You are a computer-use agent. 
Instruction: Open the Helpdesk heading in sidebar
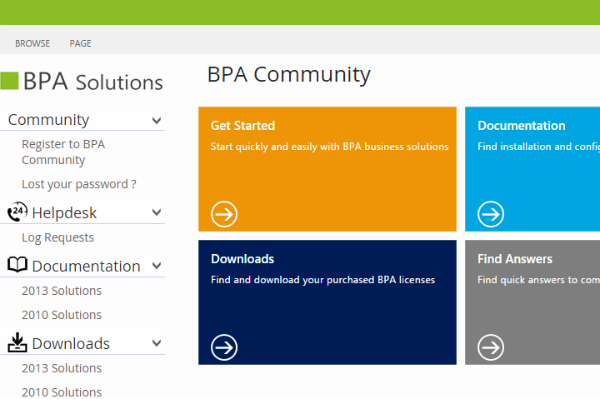(x=64, y=213)
